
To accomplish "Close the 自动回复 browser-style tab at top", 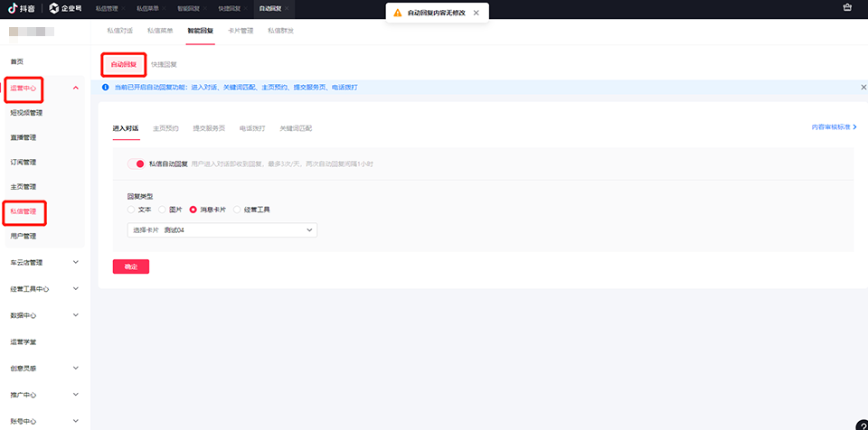I will pyautogui.click(x=287, y=9).
